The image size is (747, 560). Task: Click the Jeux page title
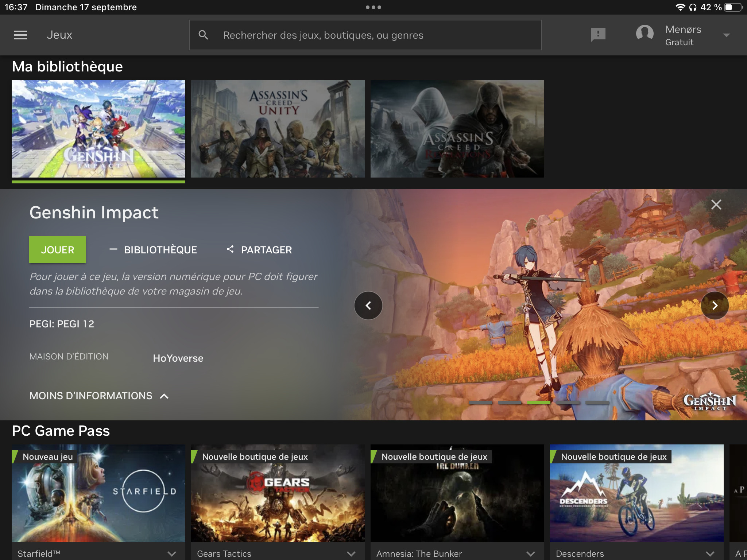coord(59,35)
